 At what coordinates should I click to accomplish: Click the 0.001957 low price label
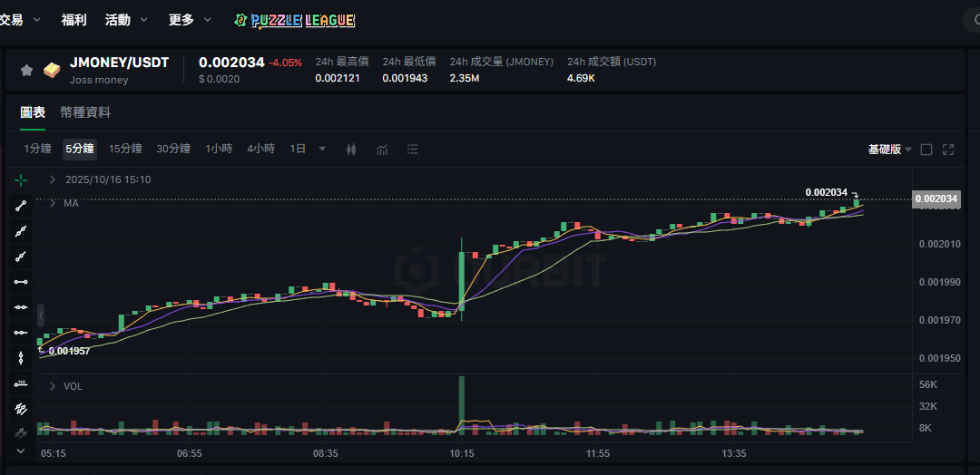tap(69, 352)
